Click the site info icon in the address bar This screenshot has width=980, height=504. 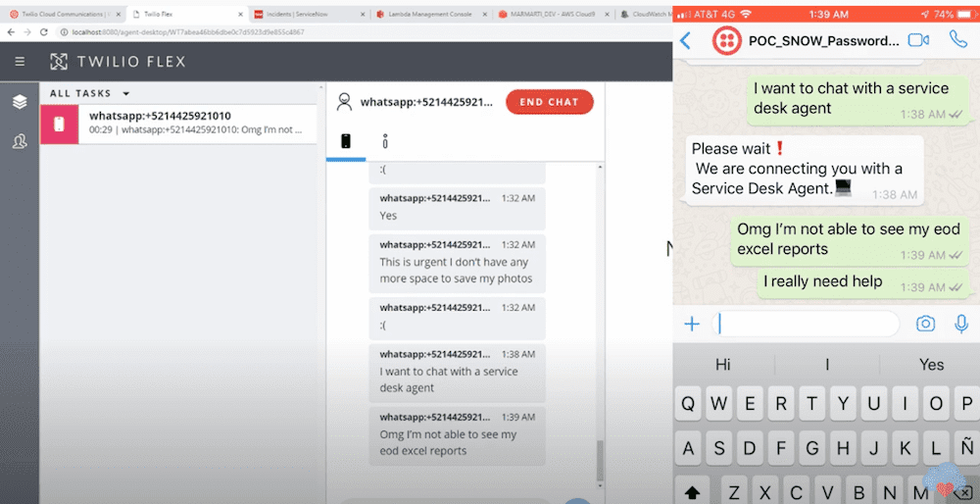click(64, 32)
